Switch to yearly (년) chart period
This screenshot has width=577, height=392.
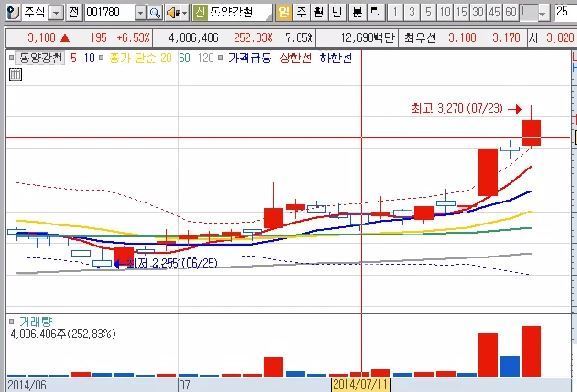click(x=336, y=13)
